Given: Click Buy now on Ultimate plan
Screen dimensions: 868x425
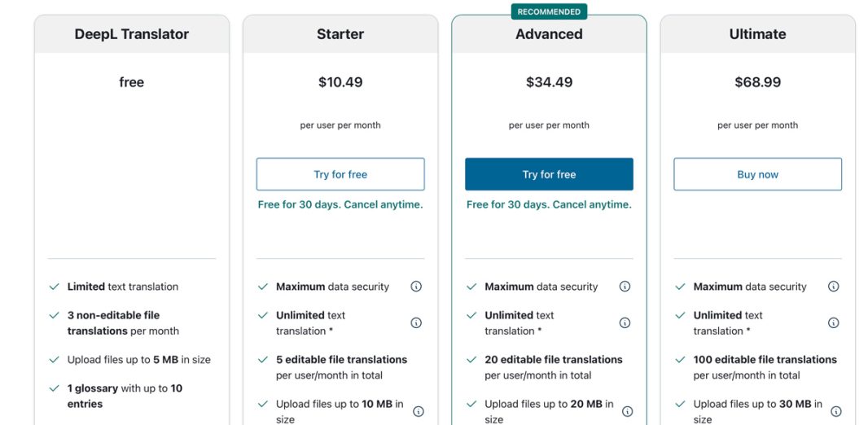Looking at the screenshot, I should click(x=758, y=174).
